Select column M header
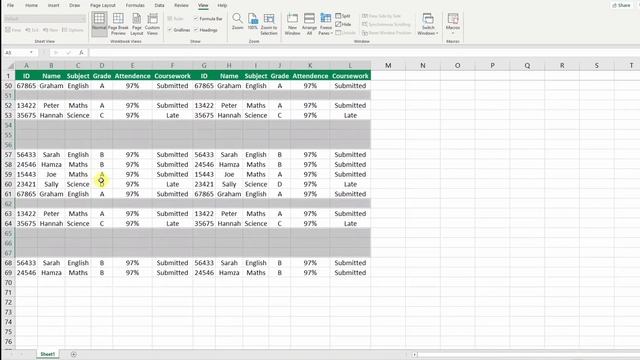The height and width of the screenshot is (360, 640). [388, 65]
